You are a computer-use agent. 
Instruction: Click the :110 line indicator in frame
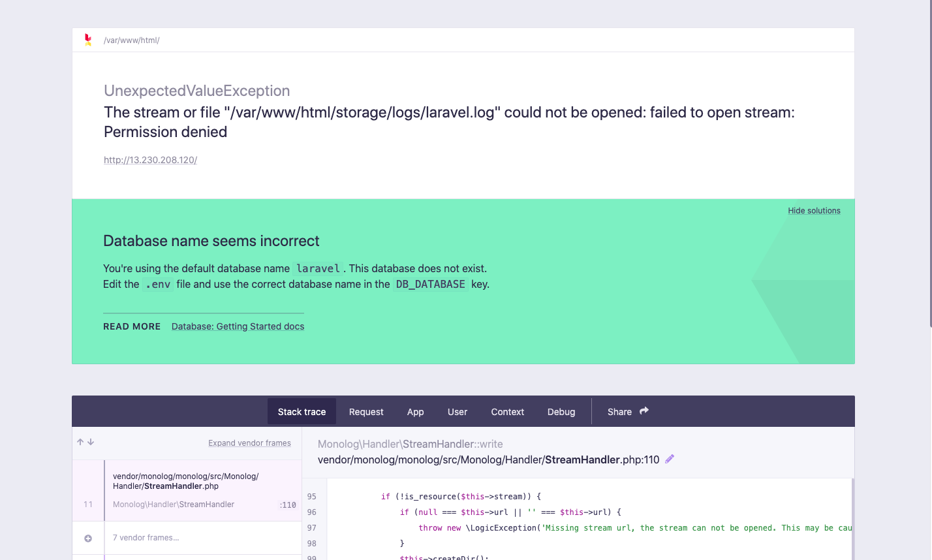[x=288, y=505]
